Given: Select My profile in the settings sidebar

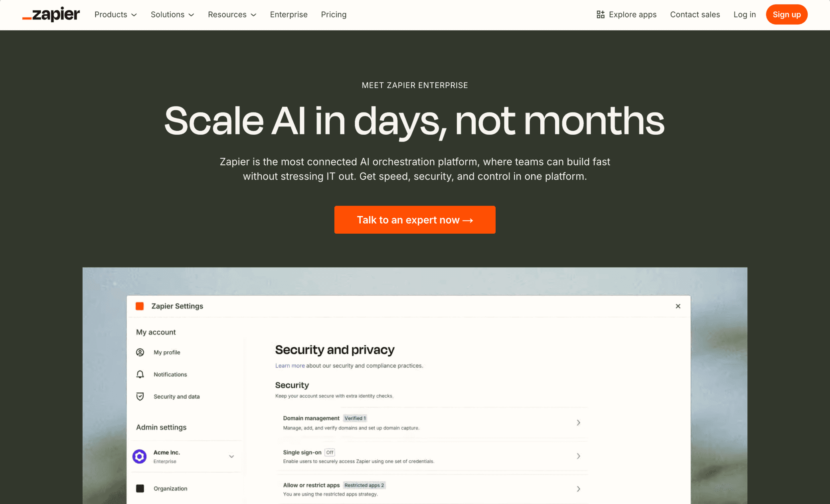Looking at the screenshot, I should pos(167,352).
